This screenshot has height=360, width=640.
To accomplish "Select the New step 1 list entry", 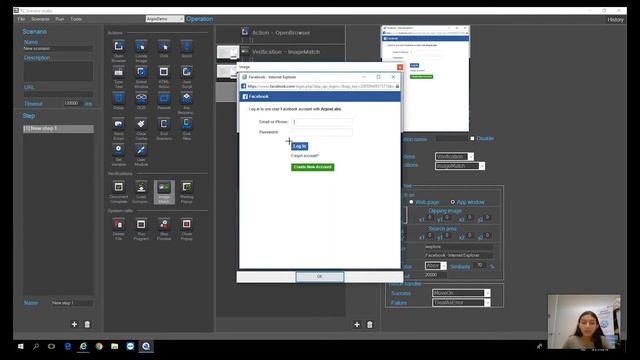I will [x=58, y=129].
